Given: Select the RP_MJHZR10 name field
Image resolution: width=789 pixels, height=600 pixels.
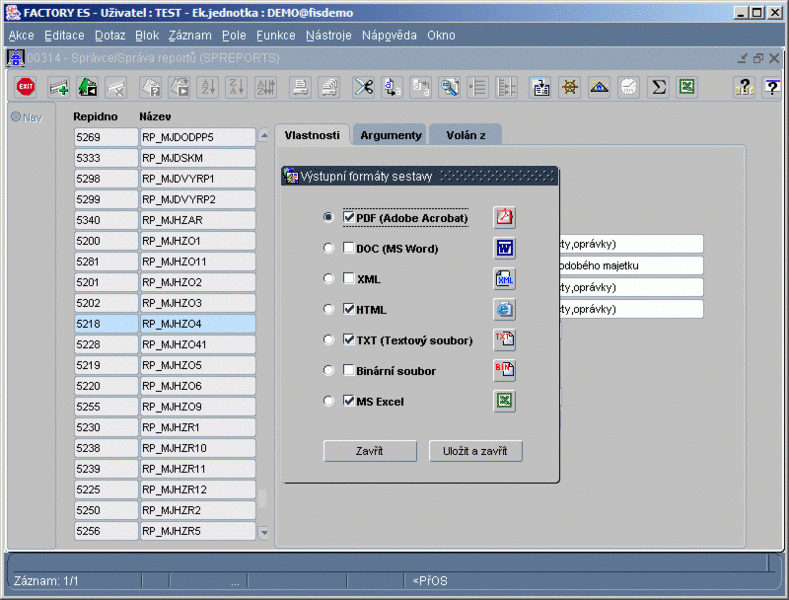Looking at the screenshot, I should point(198,448).
